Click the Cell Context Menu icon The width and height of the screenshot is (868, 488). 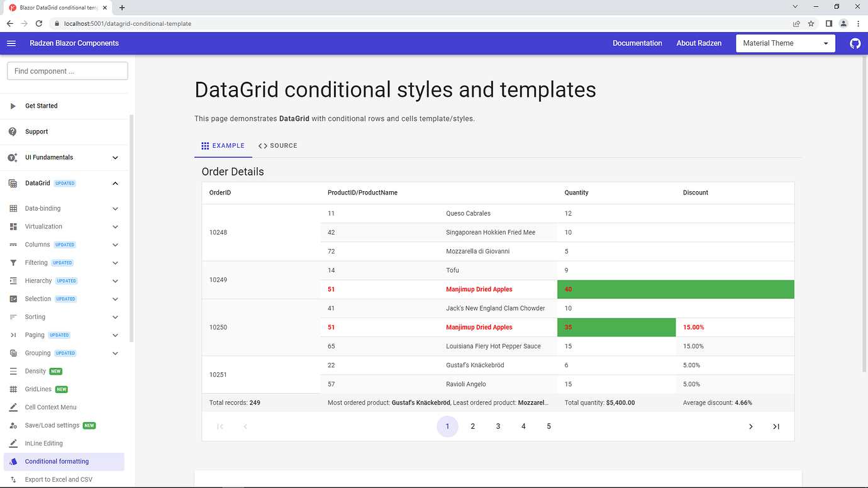coord(13,408)
